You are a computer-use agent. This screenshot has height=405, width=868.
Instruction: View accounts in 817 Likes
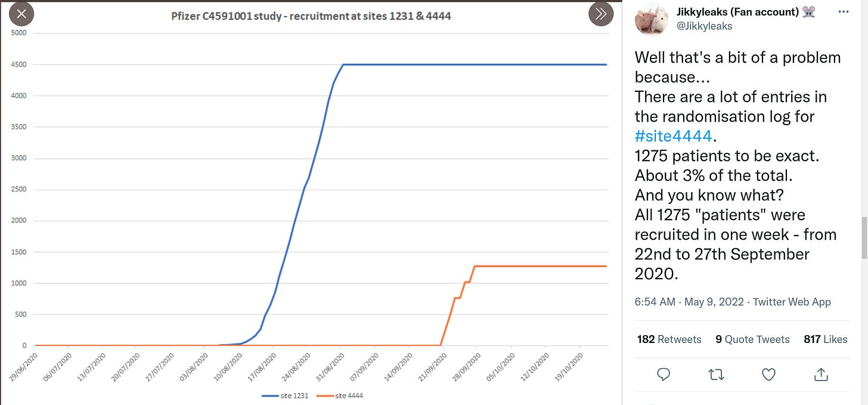tap(826, 339)
